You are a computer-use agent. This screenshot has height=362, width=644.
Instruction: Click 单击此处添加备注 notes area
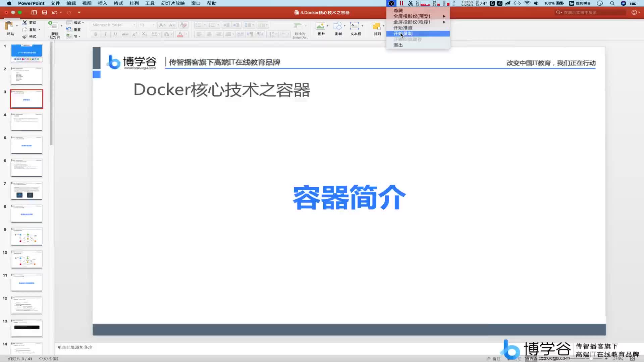pos(75,348)
